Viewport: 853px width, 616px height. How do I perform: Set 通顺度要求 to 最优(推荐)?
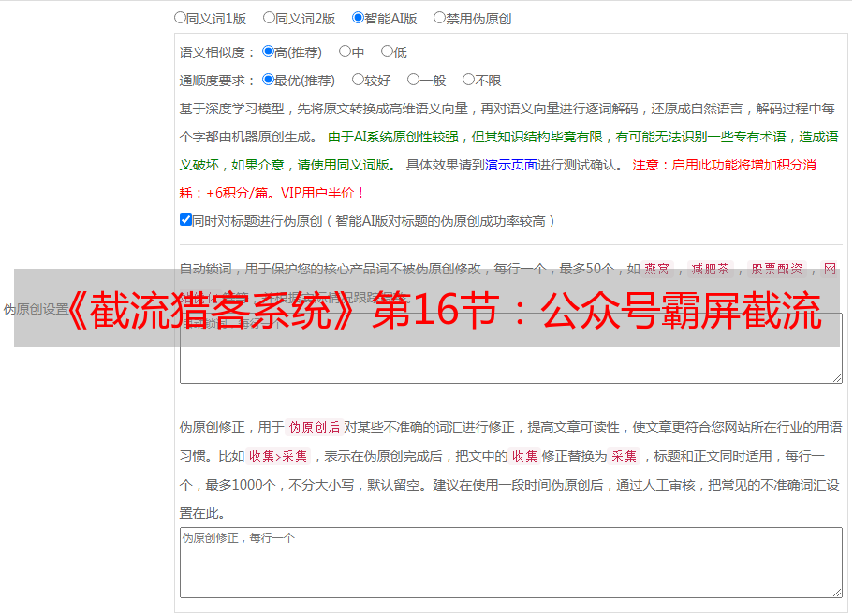268,80
